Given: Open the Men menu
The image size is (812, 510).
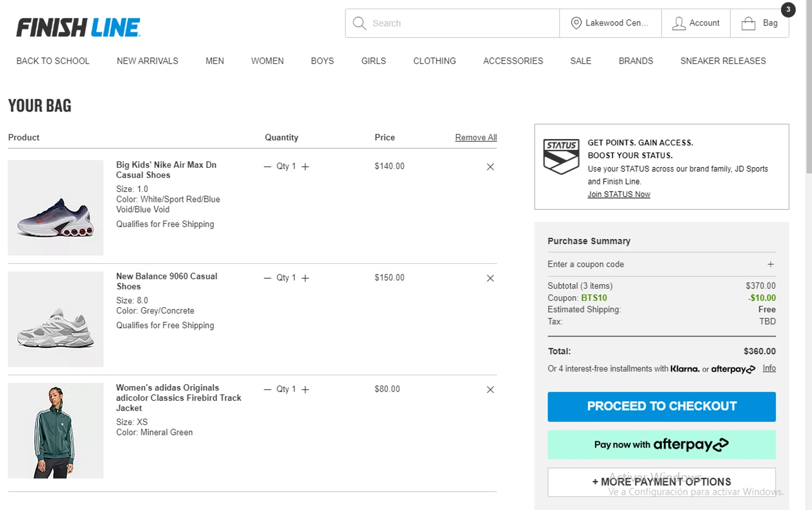Looking at the screenshot, I should [215, 61].
